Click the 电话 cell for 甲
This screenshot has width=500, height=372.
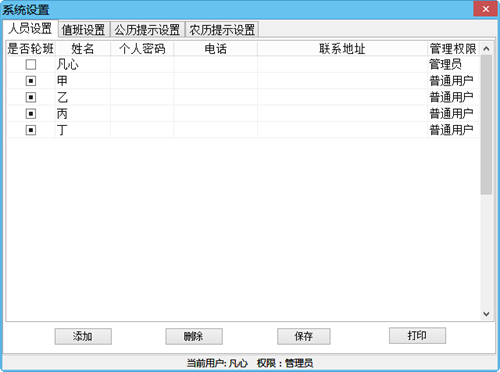pos(215,81)
